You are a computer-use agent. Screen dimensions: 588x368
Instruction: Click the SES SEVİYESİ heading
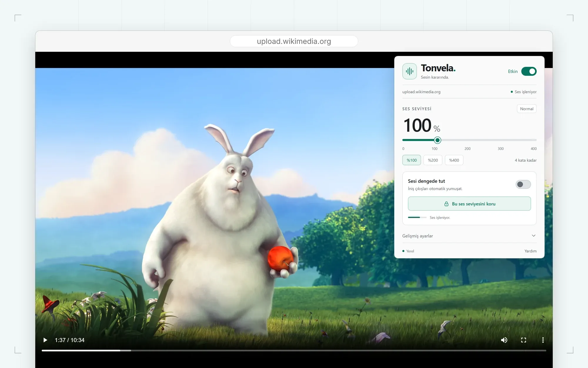point(417,109)
